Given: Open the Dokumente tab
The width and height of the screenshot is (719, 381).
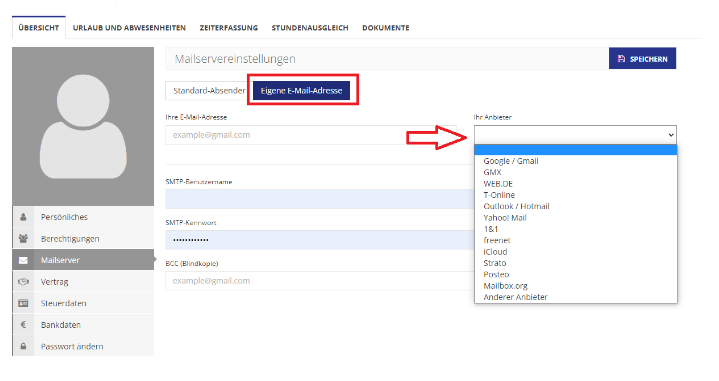Looking at the screenshot, I should coord(386,28).
